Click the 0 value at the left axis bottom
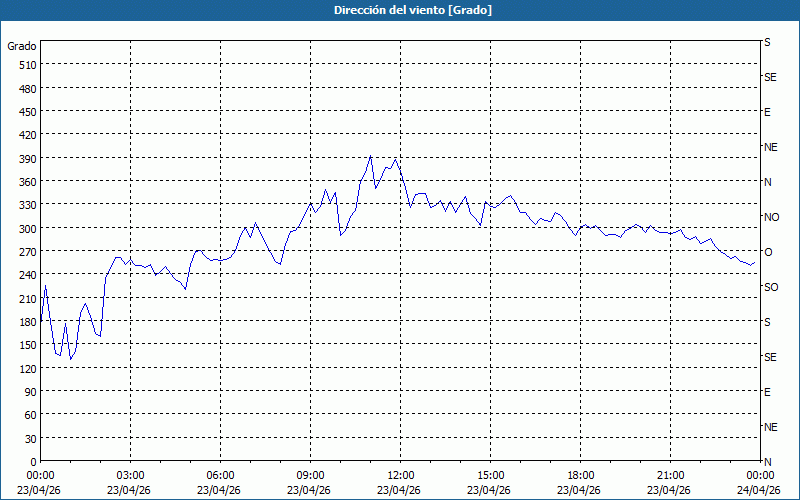Image resolution: width=800 pixels, height=500 pixels. [33, 462]
